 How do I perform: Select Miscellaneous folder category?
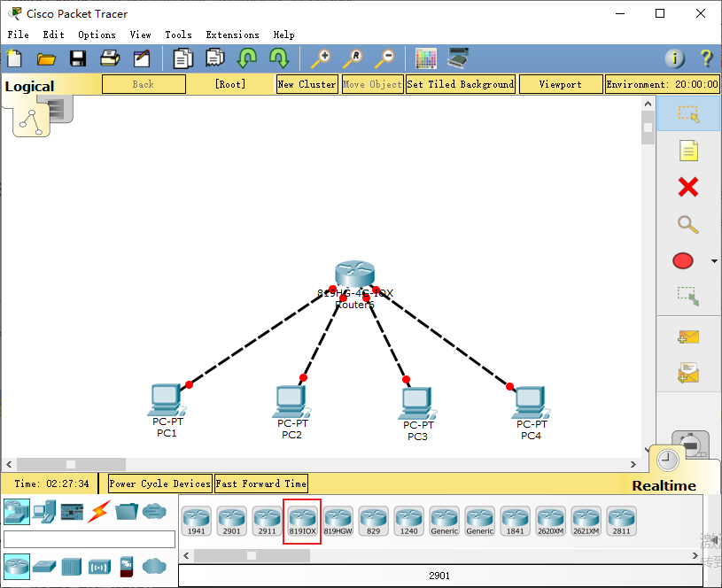[x=127, y=512]
